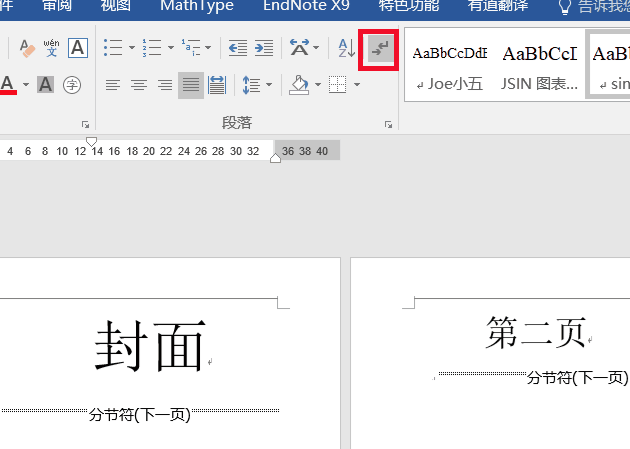Align text to the left

tap(113, 85)
